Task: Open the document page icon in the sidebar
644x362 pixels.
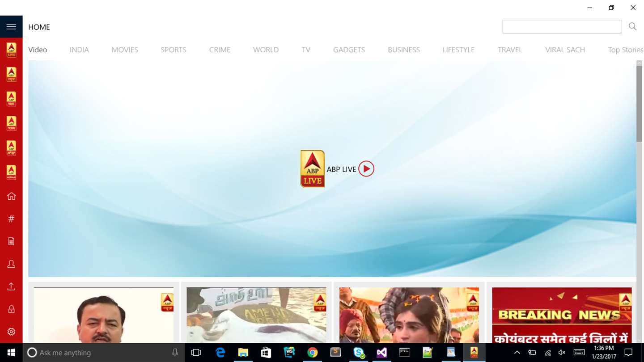Action: point(11,241)
